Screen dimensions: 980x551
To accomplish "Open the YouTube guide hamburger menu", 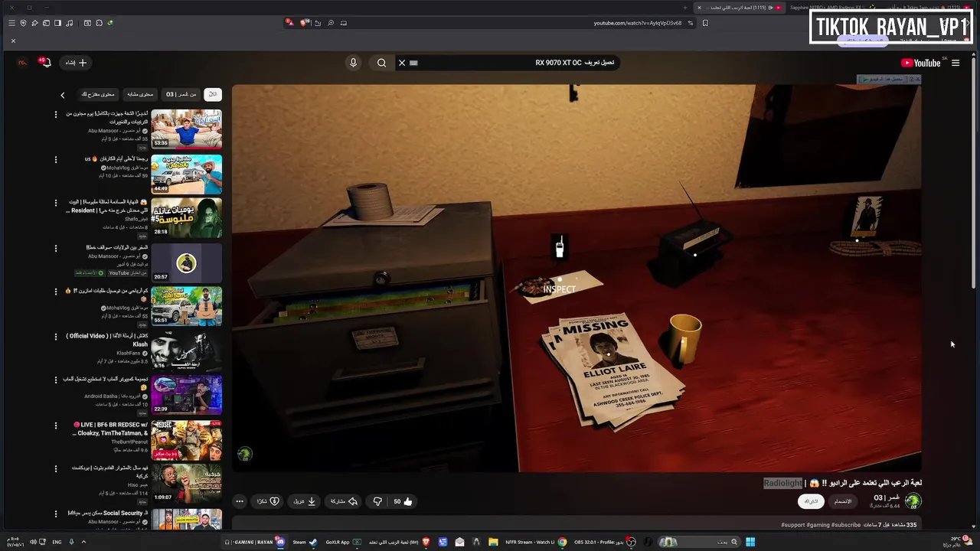I will click(x=955, y=63).
